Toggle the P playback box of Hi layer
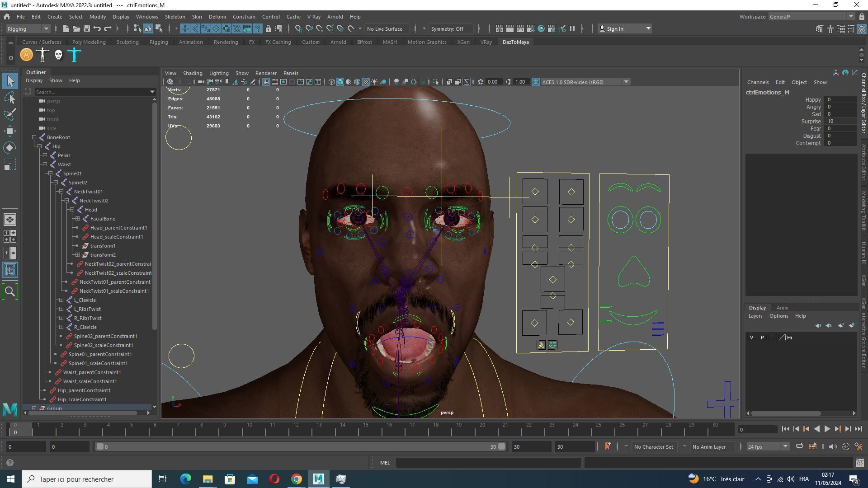This screenshot has width=868, height=488. [x=762, y=338]
